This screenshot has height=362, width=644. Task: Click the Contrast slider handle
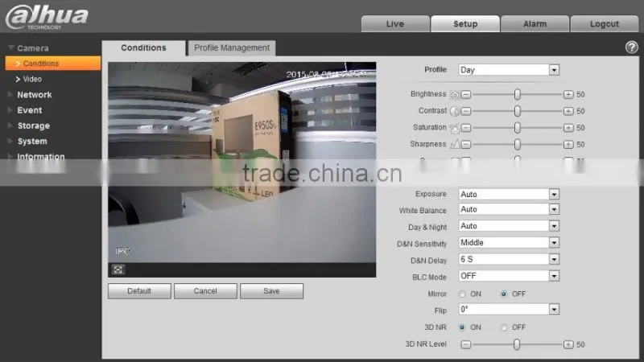(517, 111)
